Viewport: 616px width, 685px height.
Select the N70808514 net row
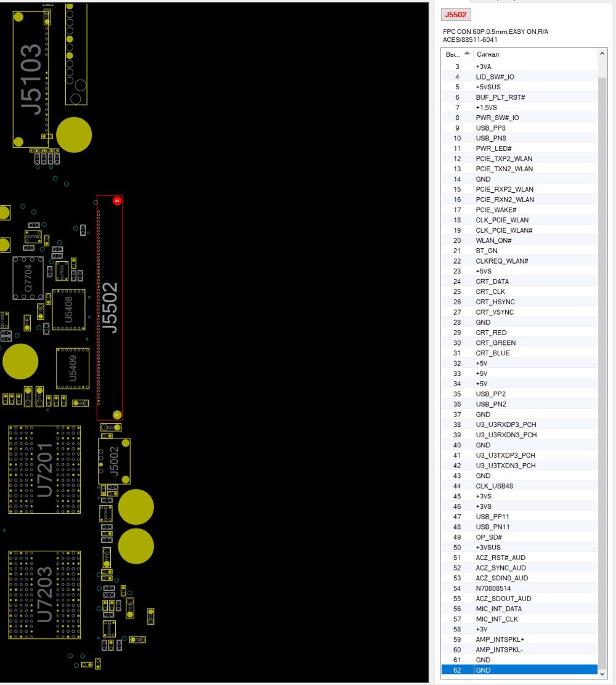tap(519, 588)
